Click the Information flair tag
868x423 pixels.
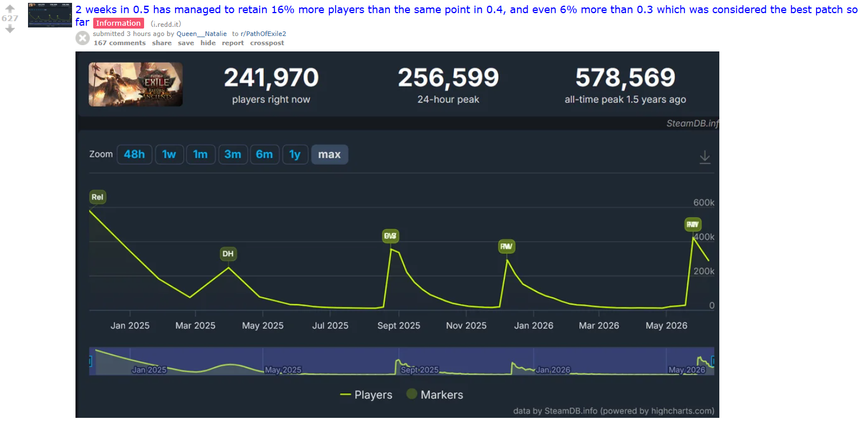[118, 23]
